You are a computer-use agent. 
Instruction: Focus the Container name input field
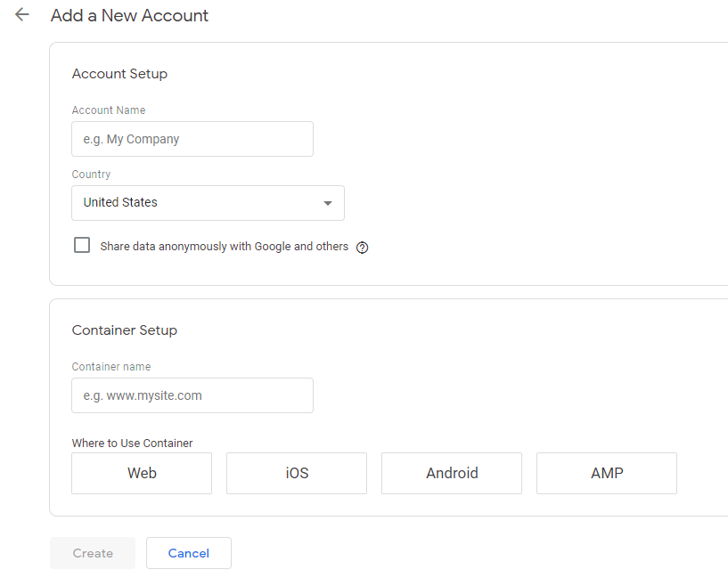(192, 395)
